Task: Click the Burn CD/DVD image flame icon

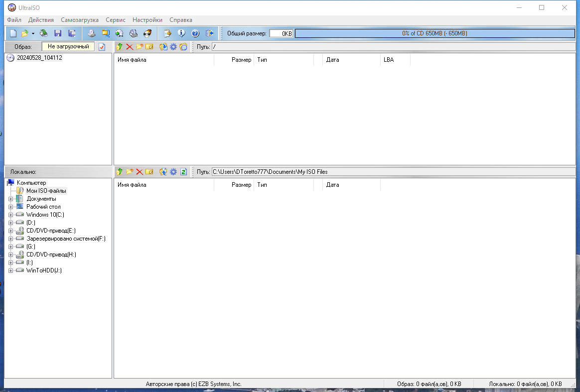Action: click(147, 33)
